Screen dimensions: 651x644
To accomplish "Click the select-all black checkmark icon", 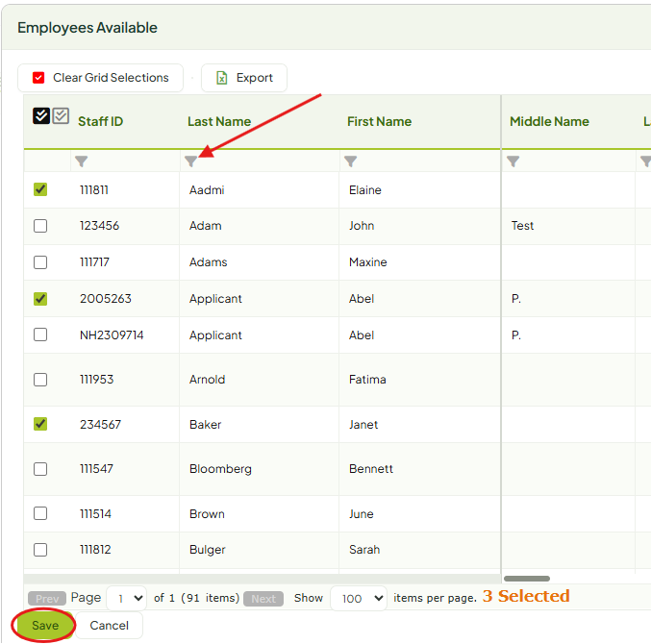I will click(41, 115).
